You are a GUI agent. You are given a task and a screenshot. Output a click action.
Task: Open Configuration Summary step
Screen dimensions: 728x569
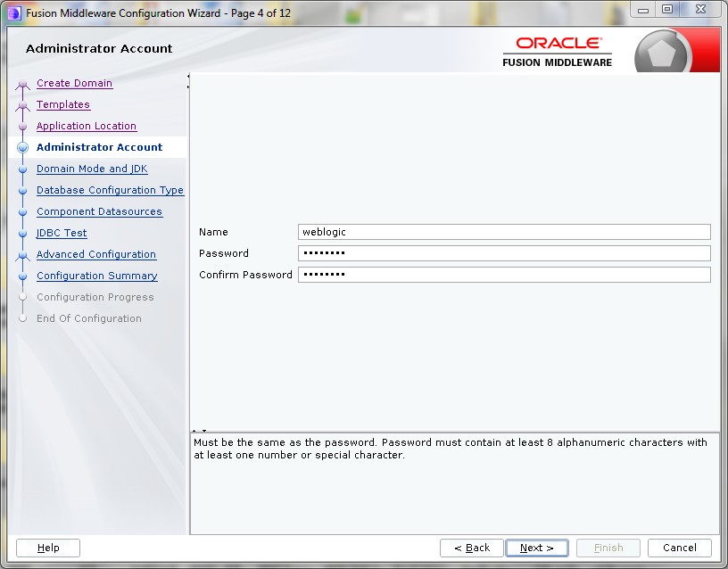tap(97, 276)
